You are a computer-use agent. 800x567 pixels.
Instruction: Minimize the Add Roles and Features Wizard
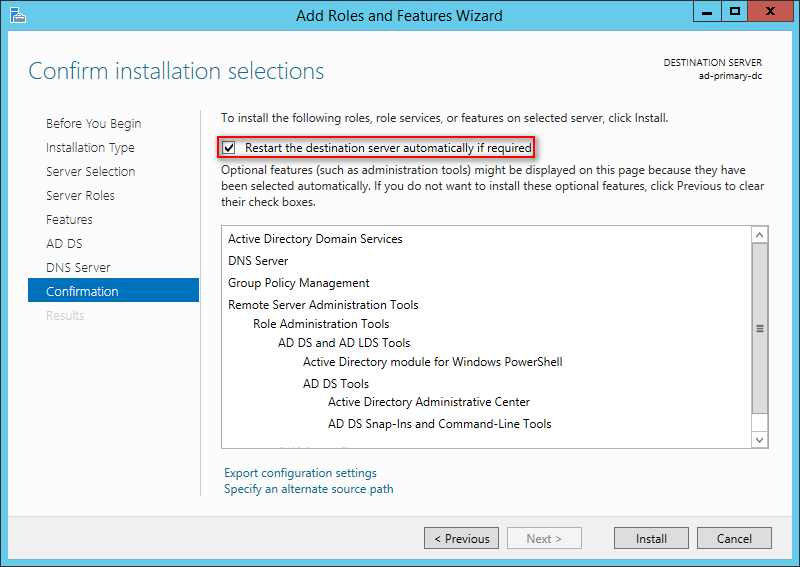707,12
